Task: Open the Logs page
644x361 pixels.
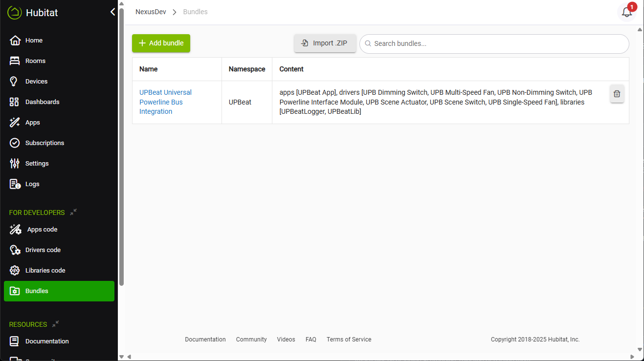Action: [x=32, y=184]
